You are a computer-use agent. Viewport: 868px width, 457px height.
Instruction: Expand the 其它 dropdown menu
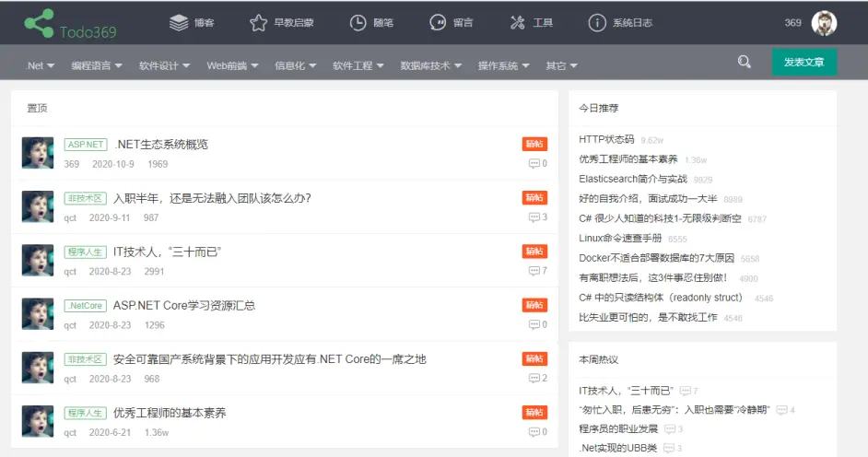pos(561,65)
